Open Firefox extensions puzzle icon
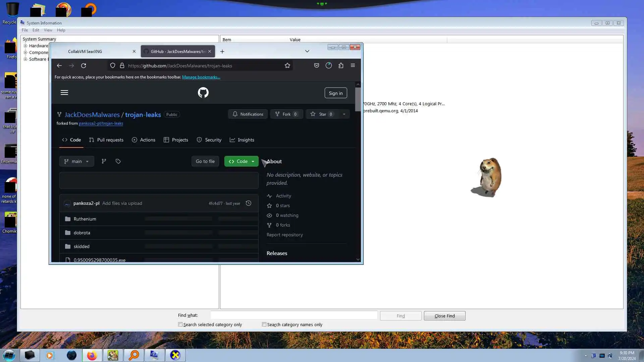Image resolution: width=644 pixels, height=362 pixels. click(341, 66)
